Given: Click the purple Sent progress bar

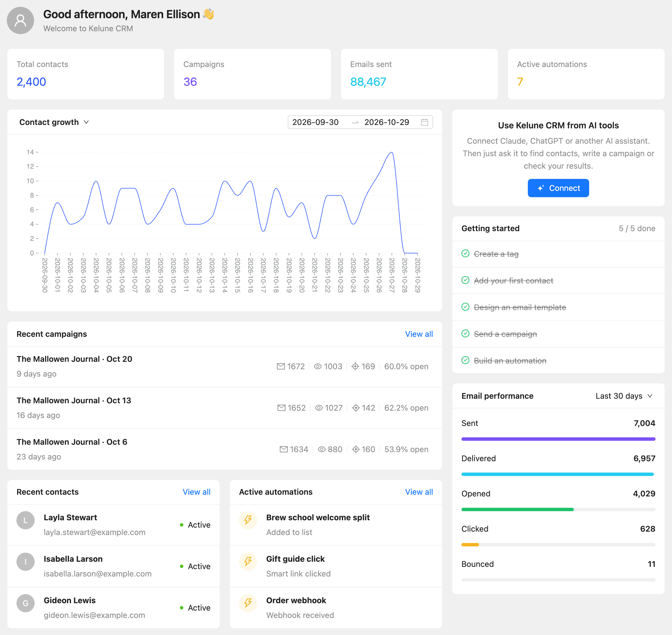Looking at the screenshot, I should [x=558, y=439].
